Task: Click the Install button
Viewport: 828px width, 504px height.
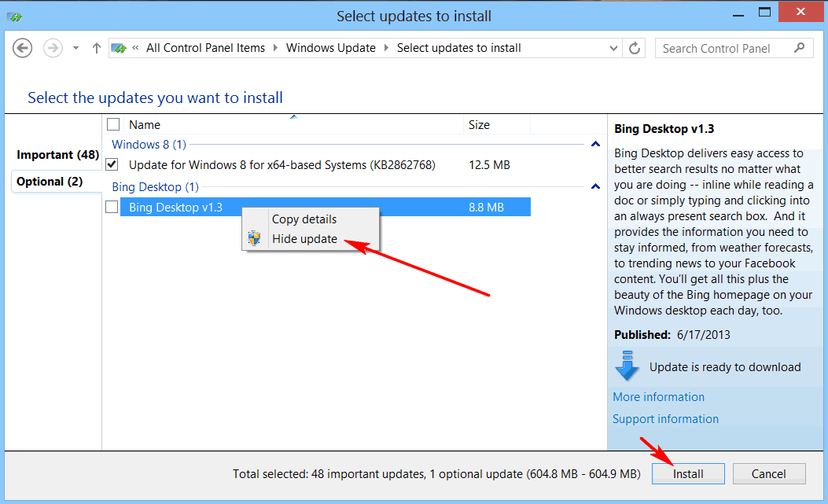Action: [x=688, y=474]
